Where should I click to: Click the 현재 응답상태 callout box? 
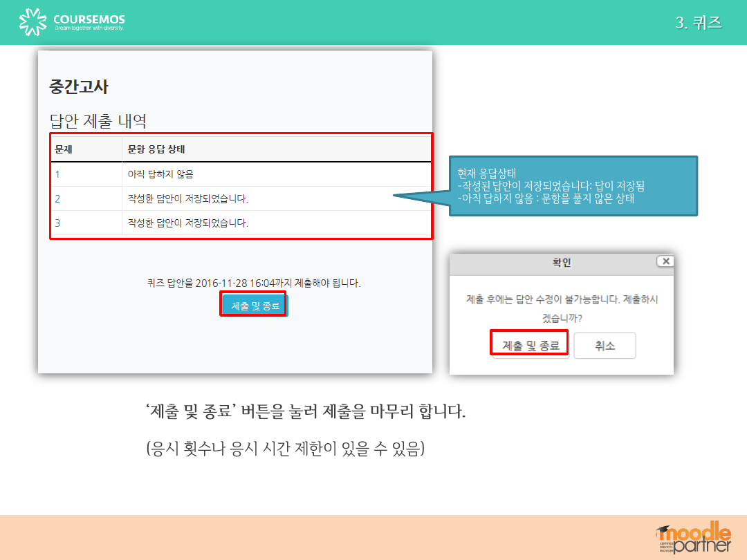(573, 186)
